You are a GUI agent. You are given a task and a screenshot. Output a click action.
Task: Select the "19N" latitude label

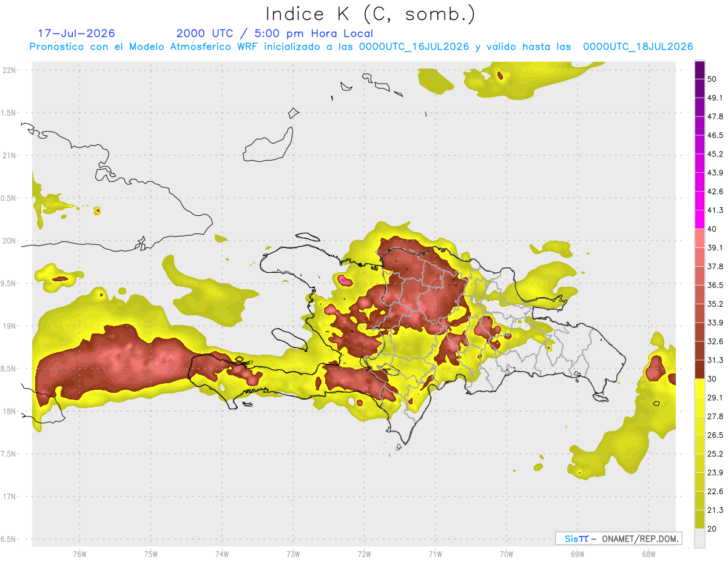pyautogui.click(x=10, y=326)
